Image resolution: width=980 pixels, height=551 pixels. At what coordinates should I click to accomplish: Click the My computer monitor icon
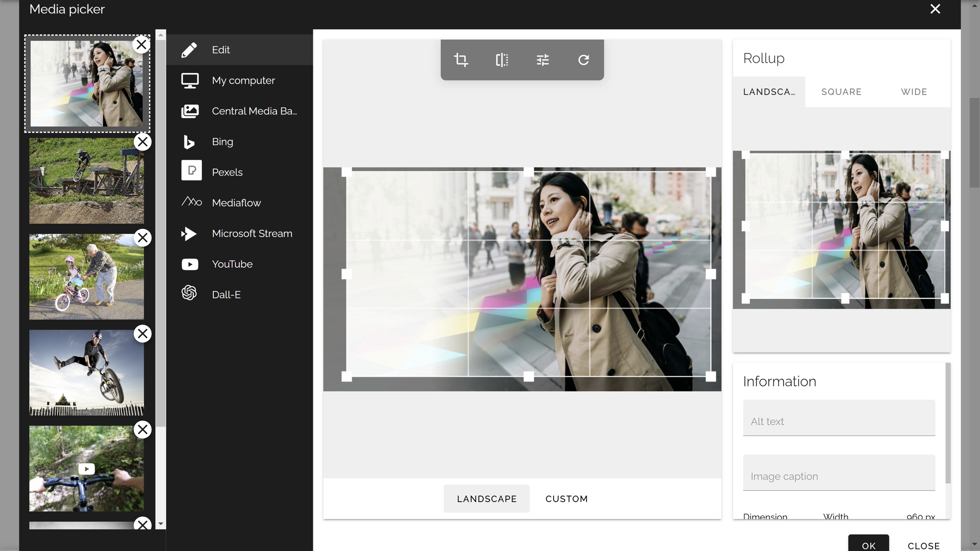click(x=190, y=80)
